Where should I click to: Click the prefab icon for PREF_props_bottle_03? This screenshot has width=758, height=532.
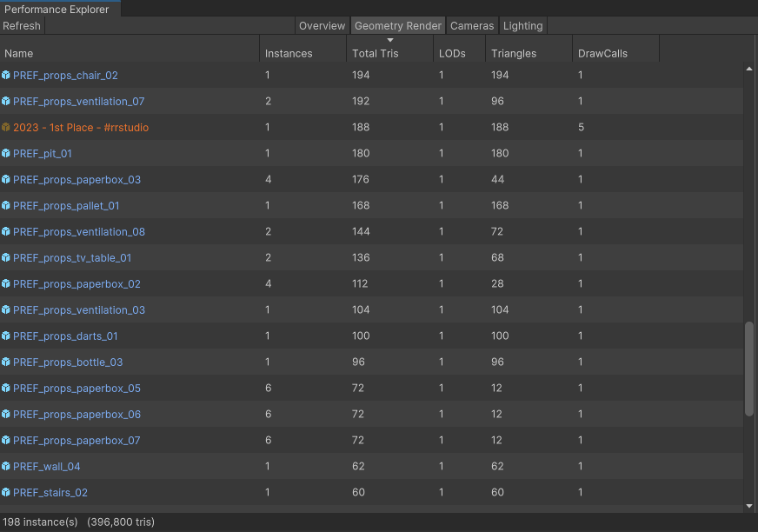(6, 362)
